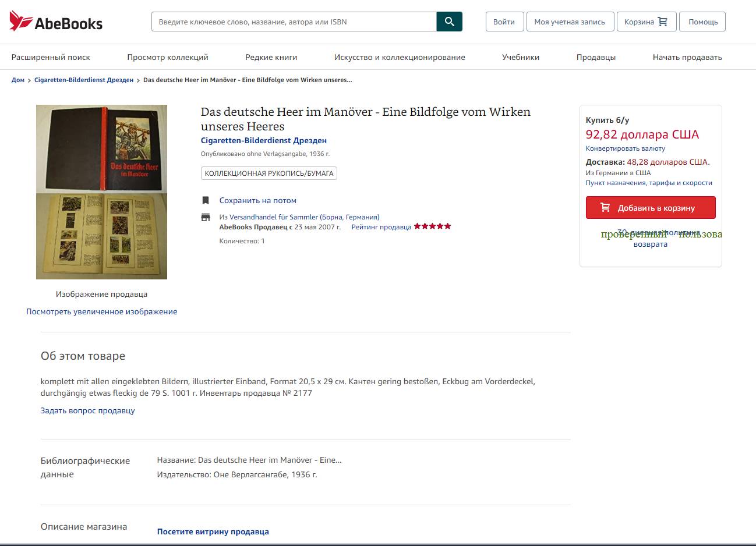Click the cart icon next to Корзина
Image resolution: width=756 pixels, height=546 pixels.
click(663, 22)
